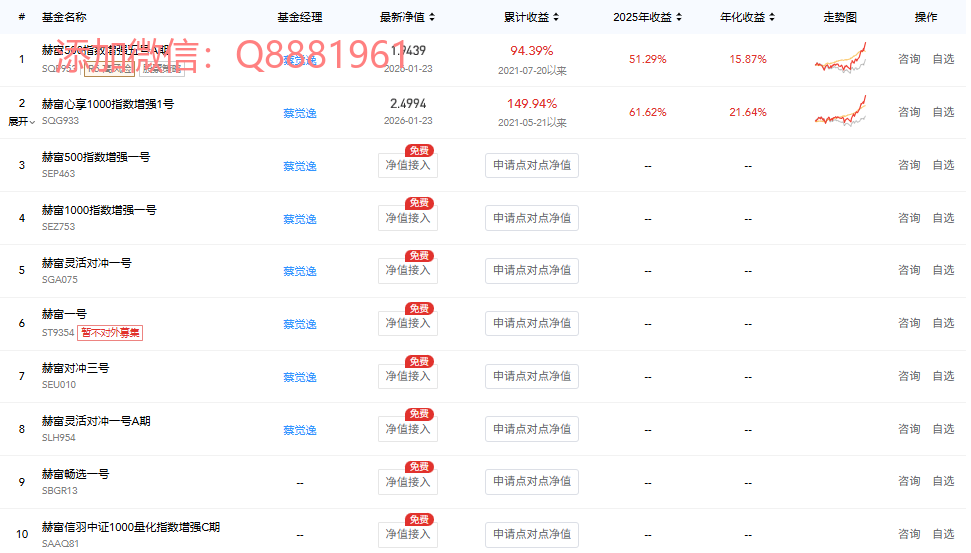Click 暂不对外募集 tag under 赫富一号
This screenshot has height=553, width=971.
(111, 333)
